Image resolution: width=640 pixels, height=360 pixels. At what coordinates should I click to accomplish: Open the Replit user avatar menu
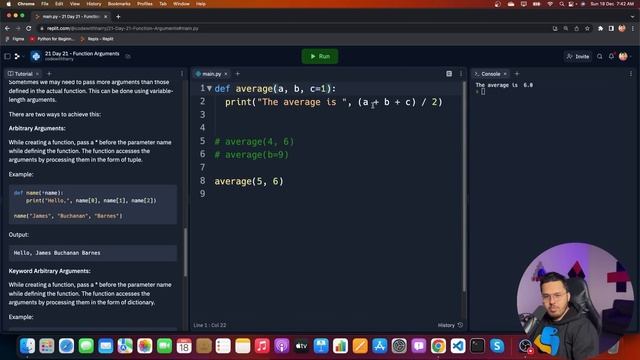[623, 56]
